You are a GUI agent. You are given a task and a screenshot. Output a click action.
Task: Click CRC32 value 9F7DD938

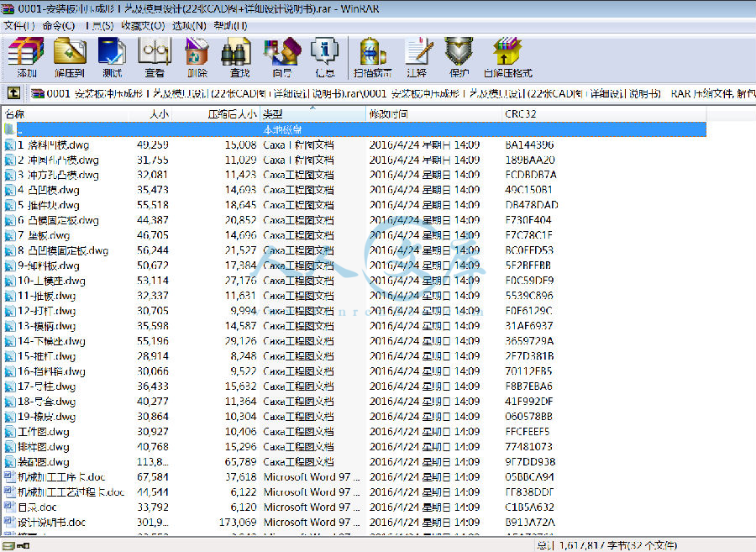[x=530, y=462]
